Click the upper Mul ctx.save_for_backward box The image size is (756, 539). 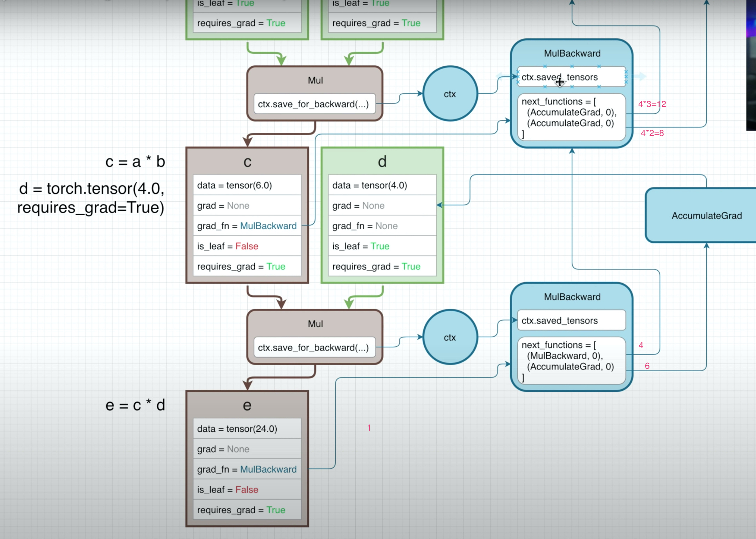click(314, 104)
